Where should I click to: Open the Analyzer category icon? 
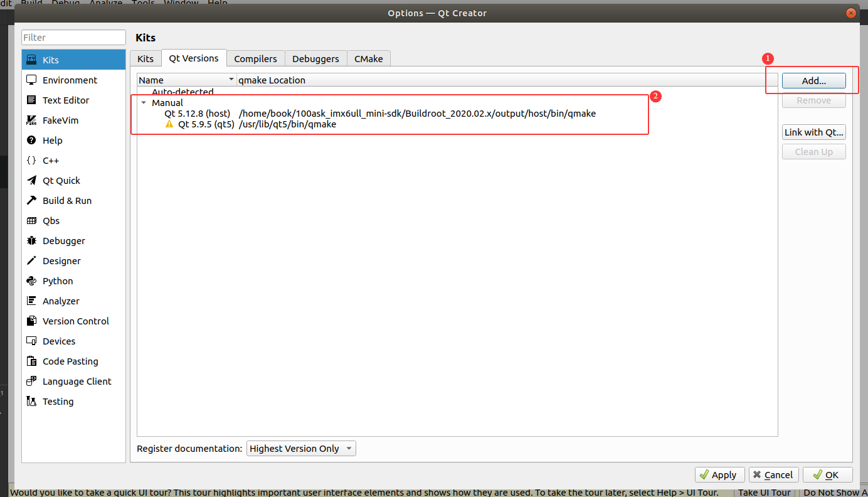pyautogui.click(x=31, y=301)
